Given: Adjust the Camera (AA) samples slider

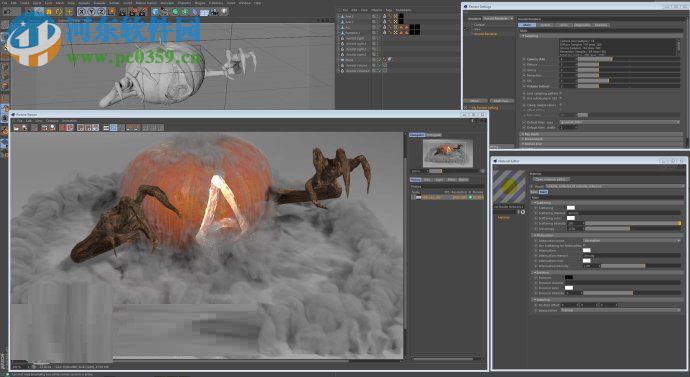Looking at the screenshot, I should (x=629, y=59).
